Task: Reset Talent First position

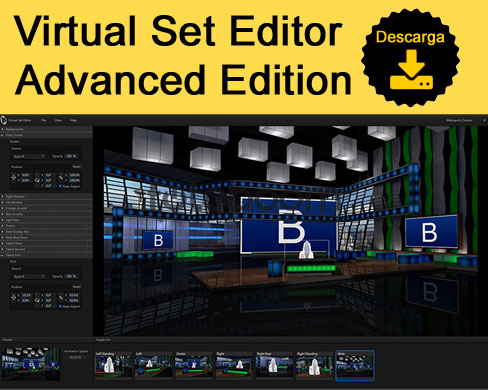Action: click(x=77, y=287)
